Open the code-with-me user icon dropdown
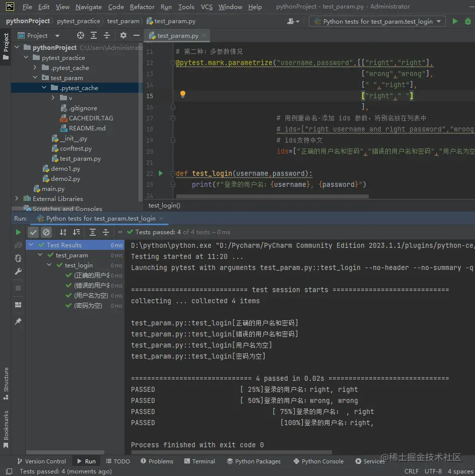Image resolution: width=475 pixels, height=476 pixels. pos(293,21)
